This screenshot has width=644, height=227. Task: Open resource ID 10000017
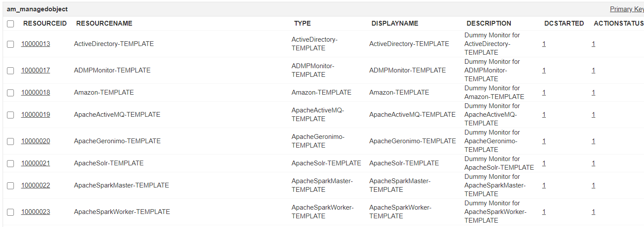36,70
